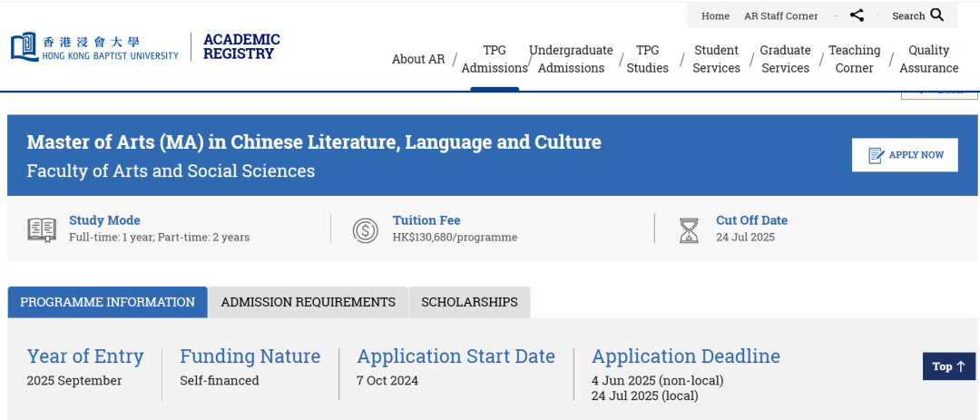Expand the Quality Assurance menu
The image size is (980, 420).
(928, 59)
